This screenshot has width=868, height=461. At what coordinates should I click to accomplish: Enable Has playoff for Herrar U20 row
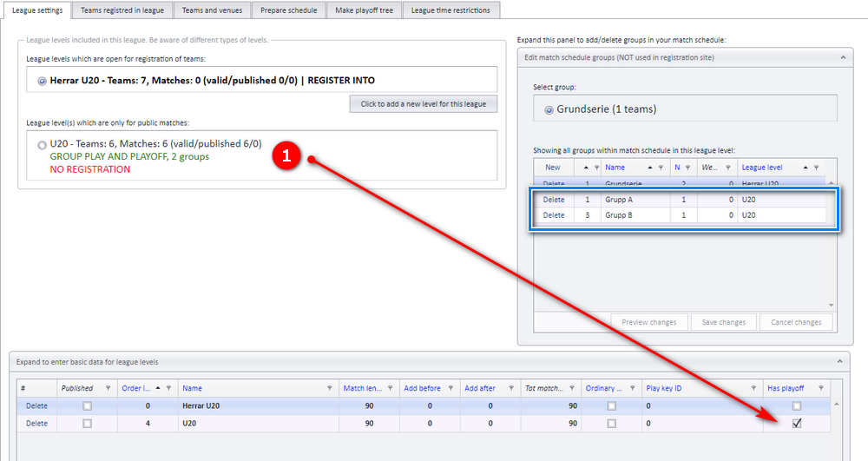(797, 405)
